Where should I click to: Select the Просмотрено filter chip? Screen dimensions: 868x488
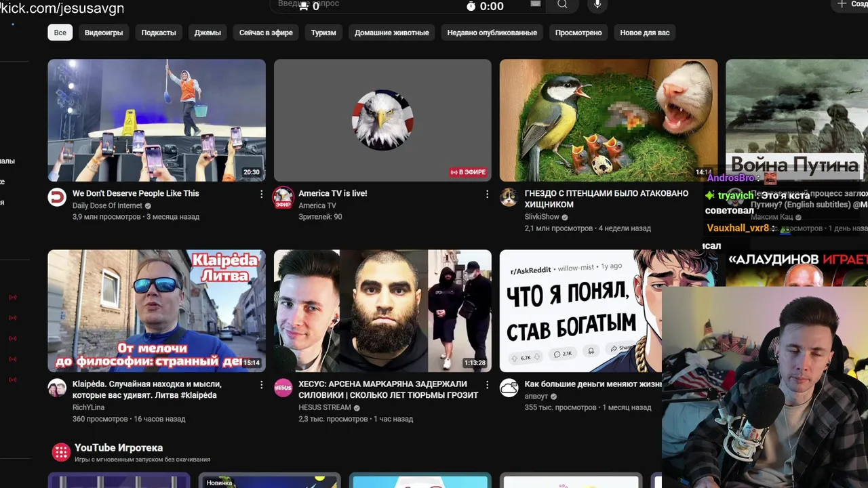point(578,33)
